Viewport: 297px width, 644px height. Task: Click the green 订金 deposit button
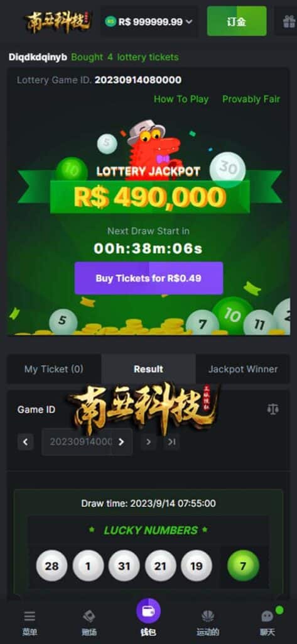[237, 21]
